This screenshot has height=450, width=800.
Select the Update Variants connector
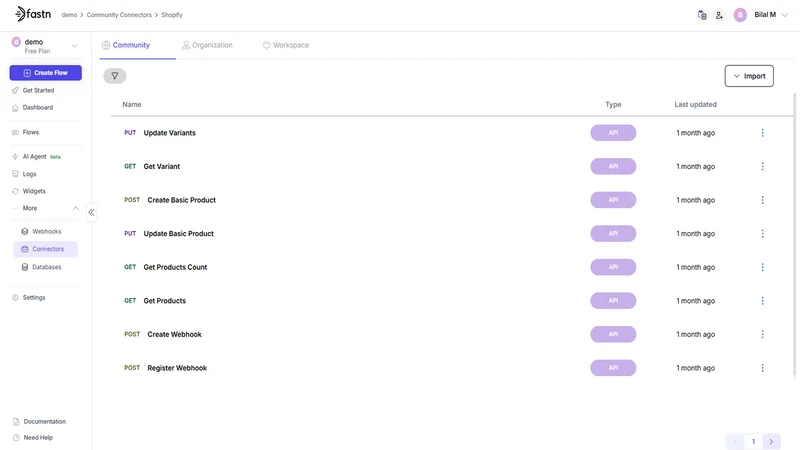point(169,133)
